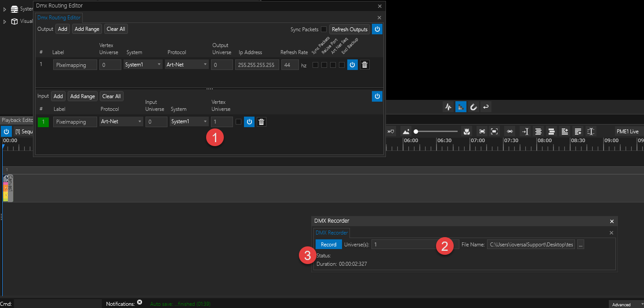
Task: Click the waveform icon below the preview
Action: [x=448, y=107]
